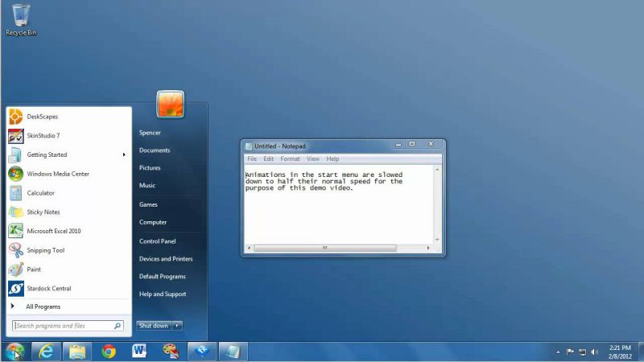Click the Start orb button
Image resolution: width=644 pixels, height=362 pixels.
pyautogui.click(x=14, y=352)
